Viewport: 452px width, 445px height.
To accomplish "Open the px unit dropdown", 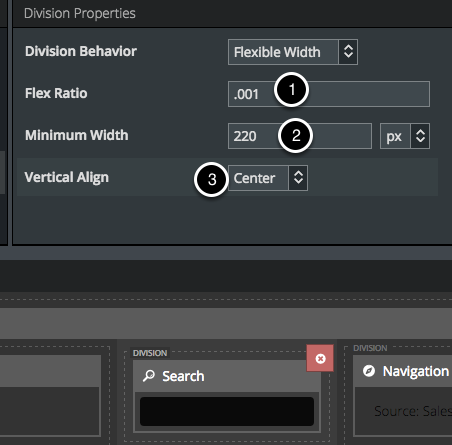I will [x=405, y=136].
